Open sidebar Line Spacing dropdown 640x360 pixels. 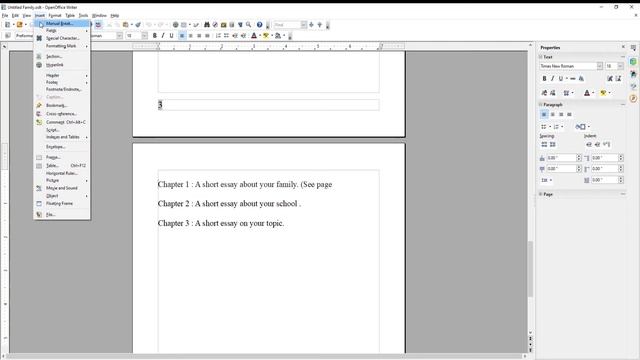(546, 180)
